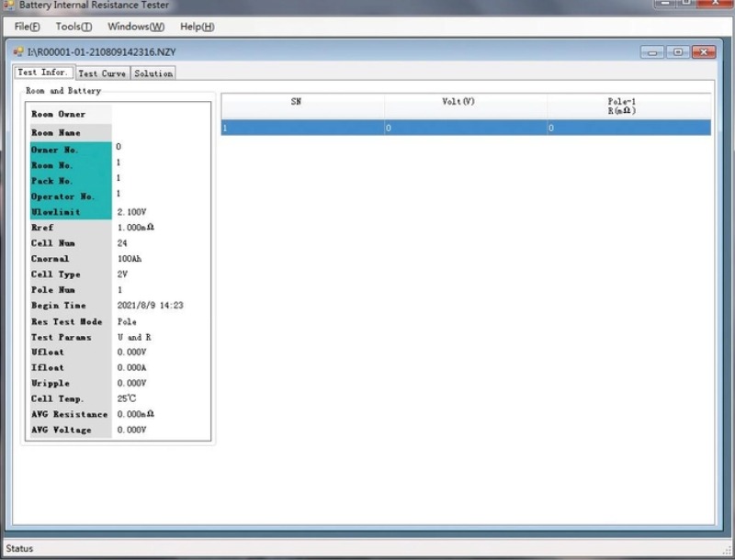Switch to the Test Curve tab
Screen dimensions: 735x560
pos(101,73)
